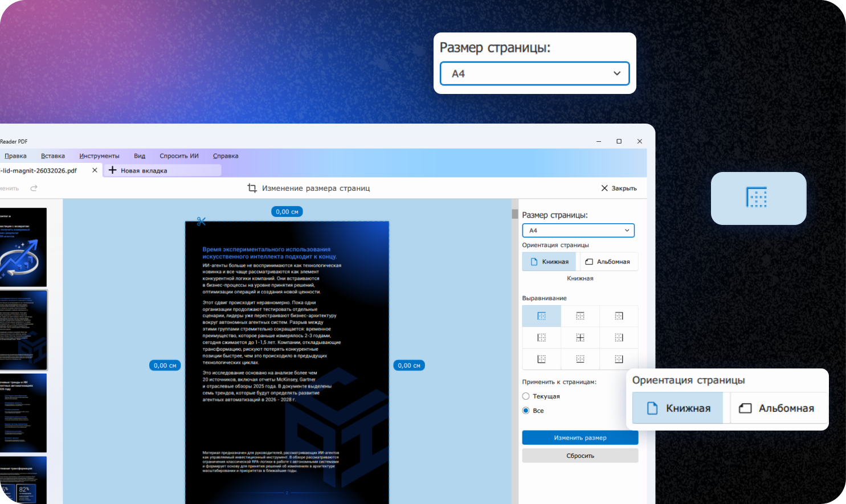The height and width of the screenshot is (504, 846).
Task: Minimize the Reader PDF window
Action: coord(599,141)
